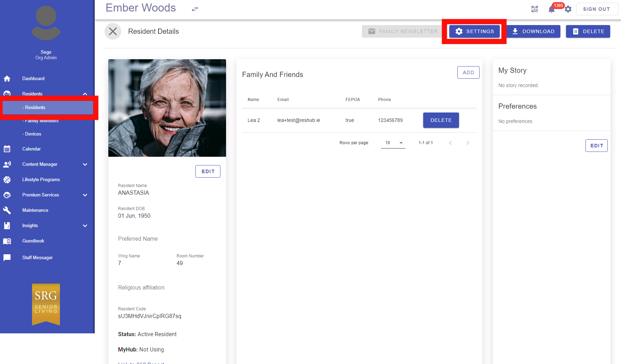621x364 pixels.
Task: Click the user avatar in the sidebar
Action: [x=46, y=23]
